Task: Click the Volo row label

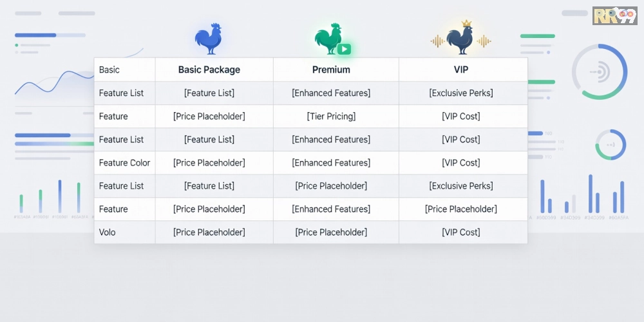Action: point(108,232)
